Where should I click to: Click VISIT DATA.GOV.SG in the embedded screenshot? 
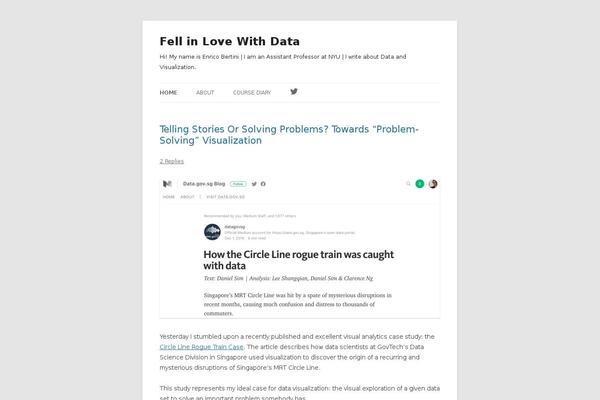point(225,197)
